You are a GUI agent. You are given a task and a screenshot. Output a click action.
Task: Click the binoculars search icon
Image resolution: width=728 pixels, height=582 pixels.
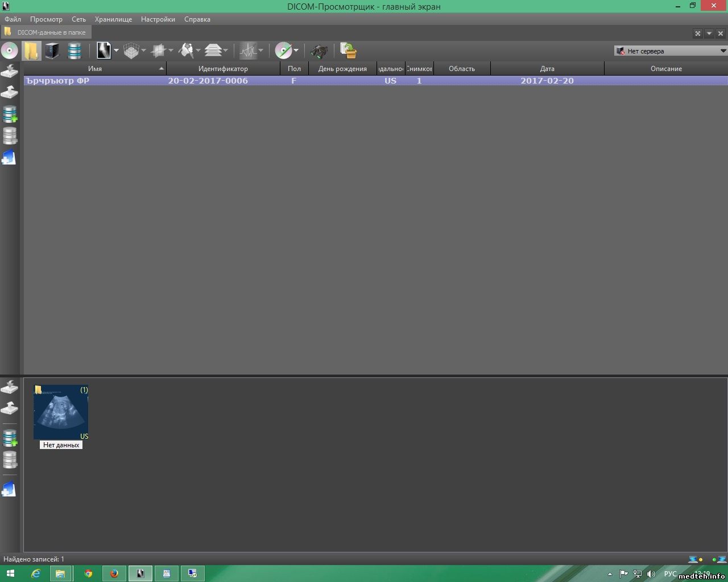[x=319, y=51]
